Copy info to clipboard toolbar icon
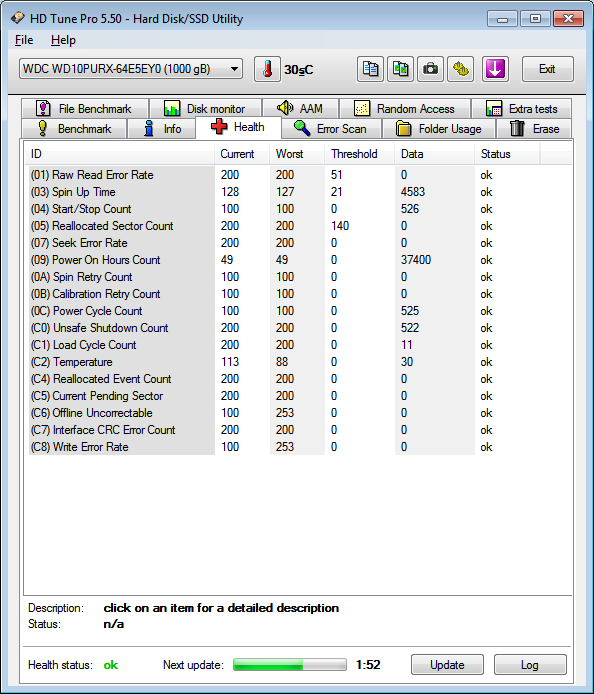This screenshot has width=594, height=694. [x=370, y=69]
